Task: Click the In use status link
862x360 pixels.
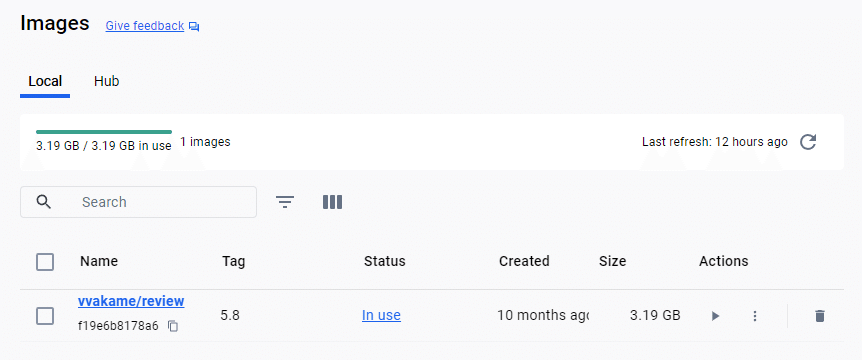Action: click(381, 315)
